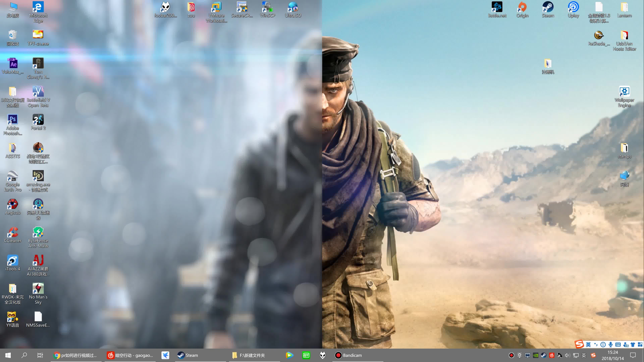Launch iTools 4 desktop shortcut
Screen dimensions: 644x362
[x=13, y=263]
